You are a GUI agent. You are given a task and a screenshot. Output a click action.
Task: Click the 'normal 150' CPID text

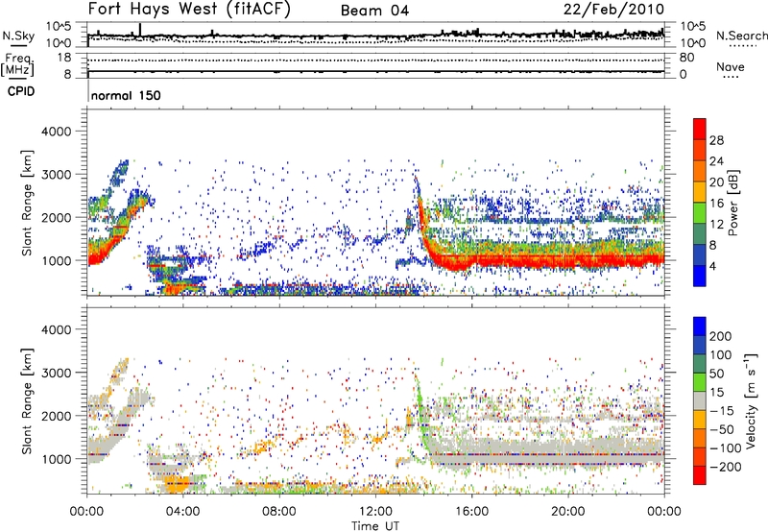[126, 95]
